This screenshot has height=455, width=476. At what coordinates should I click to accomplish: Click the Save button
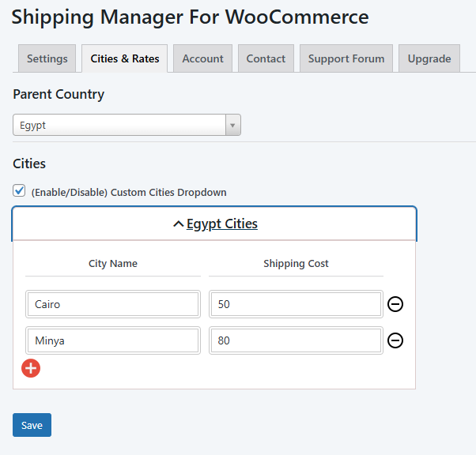pyautogui.click(x=32, y=425)
